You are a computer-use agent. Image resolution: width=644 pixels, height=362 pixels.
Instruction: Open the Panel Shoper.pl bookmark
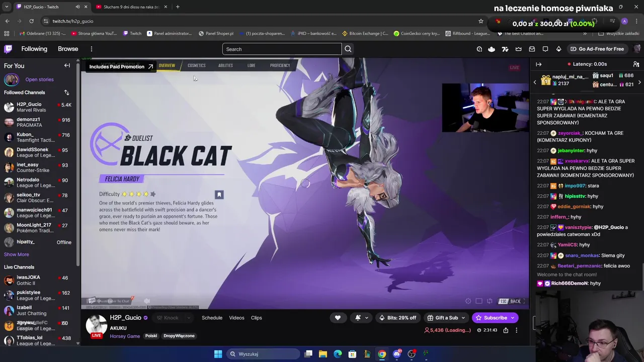(x=216, y=33)
